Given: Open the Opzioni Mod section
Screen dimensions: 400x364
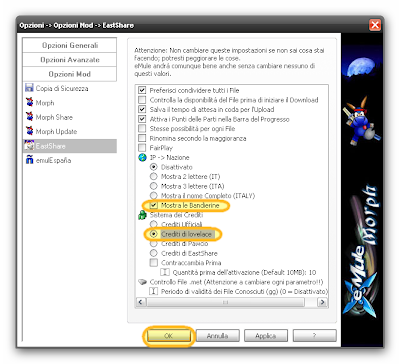Looking at the screenshot, I should tap(70, 74).
